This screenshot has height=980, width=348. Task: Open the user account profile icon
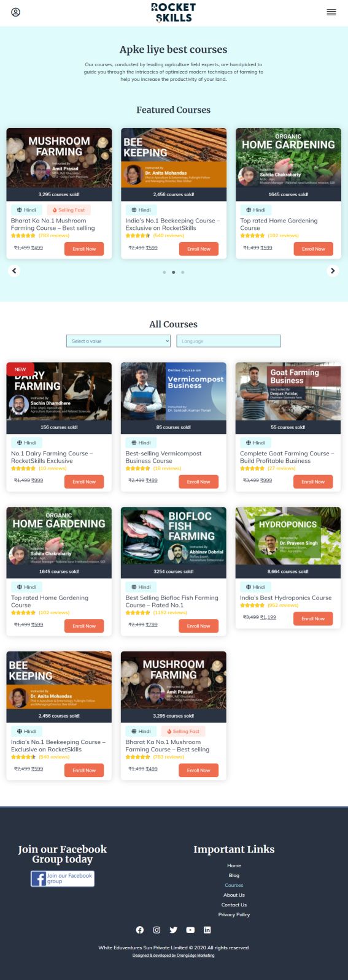(16, 12)
